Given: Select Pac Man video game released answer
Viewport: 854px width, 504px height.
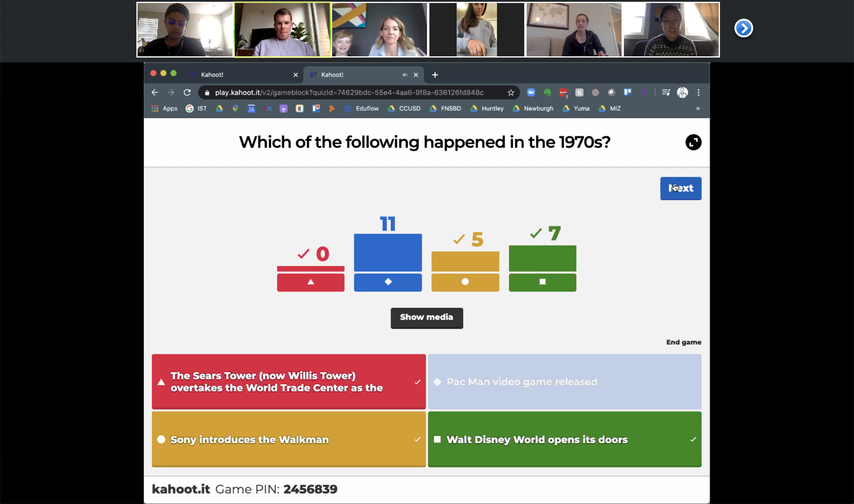Looking at the screenshot, I should (565, 382).
